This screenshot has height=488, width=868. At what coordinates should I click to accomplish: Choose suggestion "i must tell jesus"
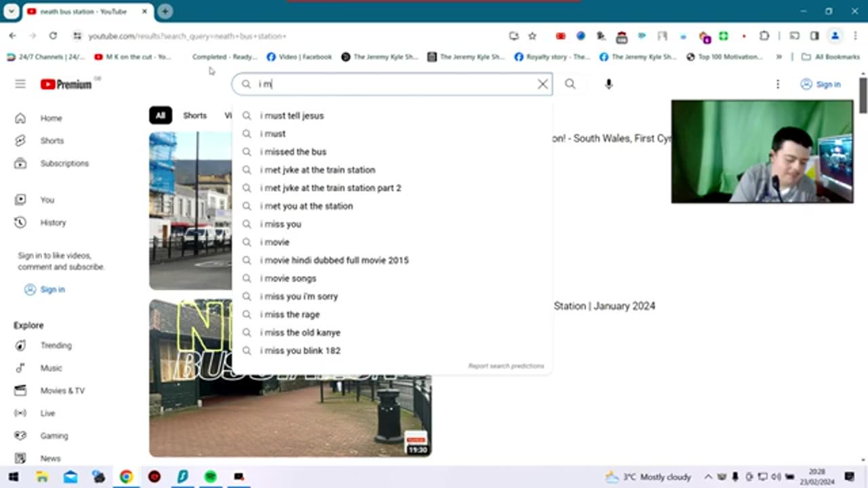coord(392,116)
